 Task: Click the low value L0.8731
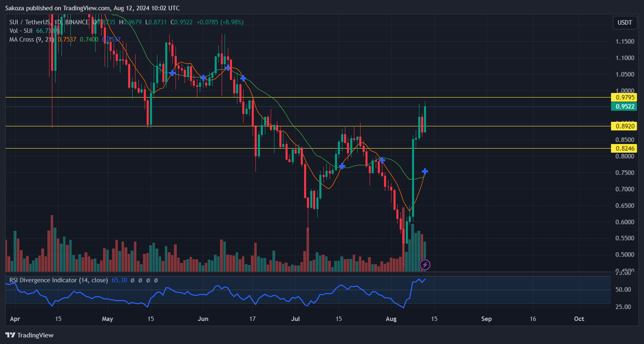point(157,22)
